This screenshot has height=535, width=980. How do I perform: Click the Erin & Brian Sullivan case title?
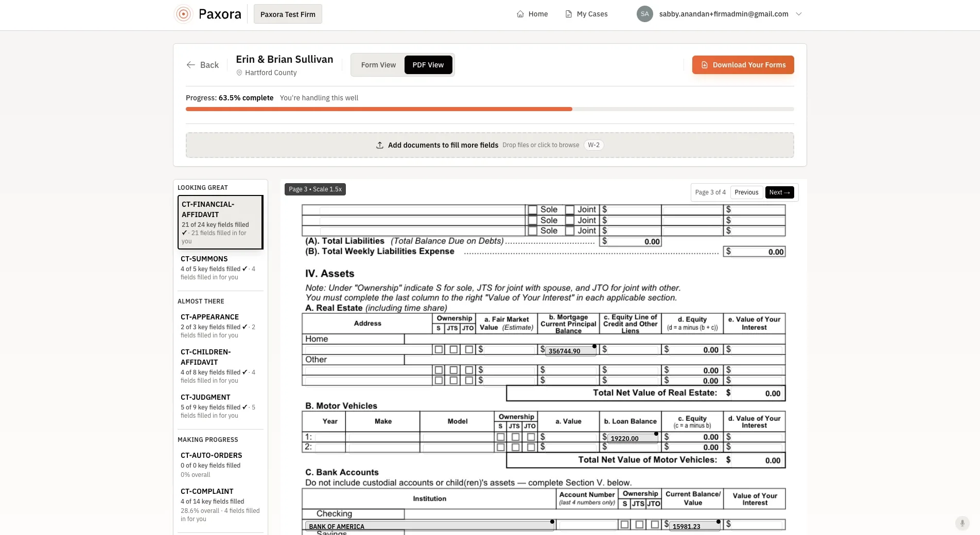[285, 59]
